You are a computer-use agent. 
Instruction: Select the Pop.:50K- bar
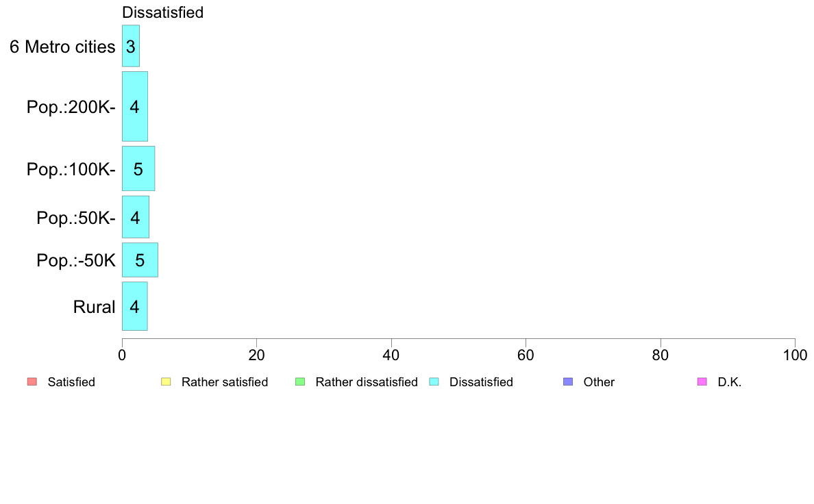coord(136,217)
